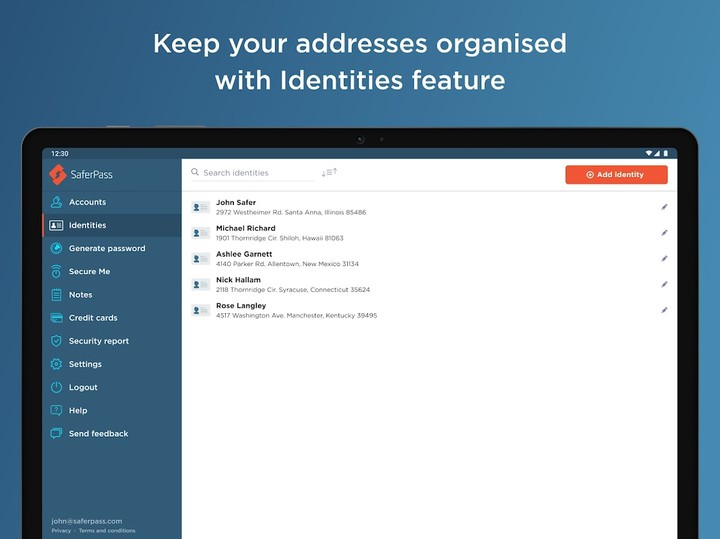Click the Credit cards icon
This screenshot has width=720, height=539.
click(x=56, y=318)
